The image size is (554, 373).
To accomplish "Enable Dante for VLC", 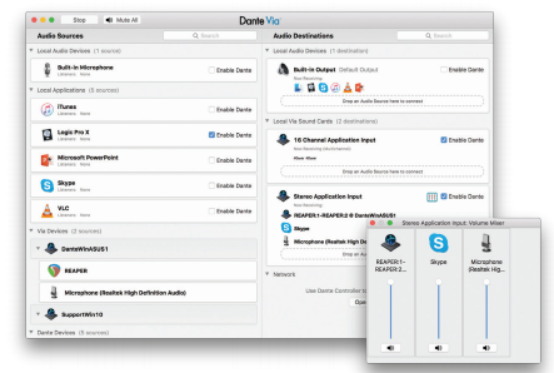I will click(212, 211).
